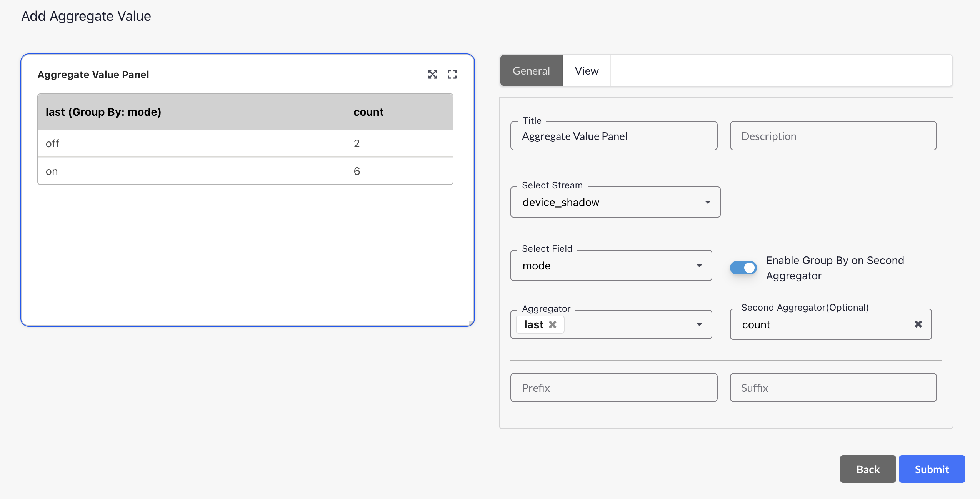Select the 'off' row in table
980x499 pixels.
[245, 143]
